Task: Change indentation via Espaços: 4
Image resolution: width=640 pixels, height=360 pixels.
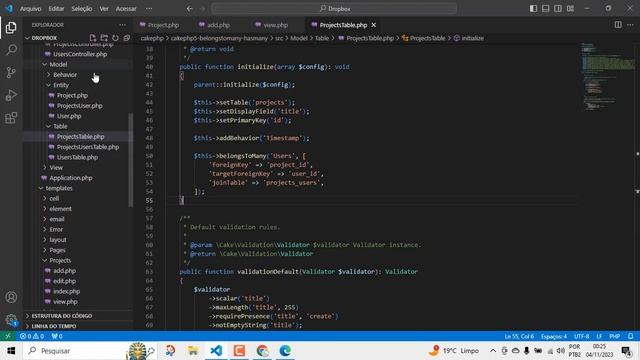Action: pos(553,336)
